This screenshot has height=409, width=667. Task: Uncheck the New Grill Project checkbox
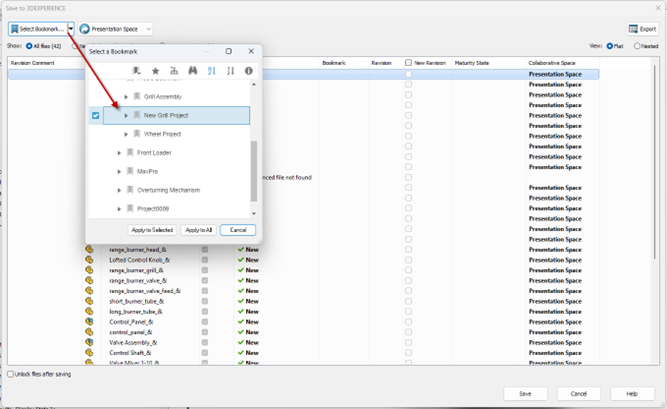coord(96,116)
